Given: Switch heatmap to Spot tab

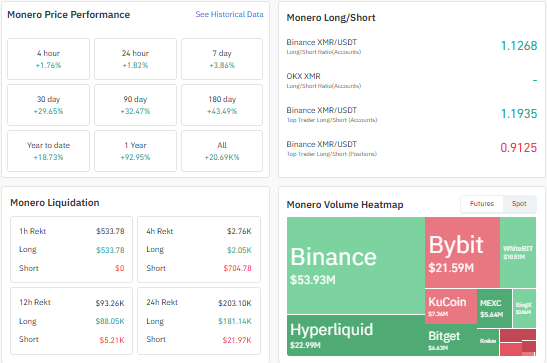Looking at the screenshot, I should click(x=519, y=204).
